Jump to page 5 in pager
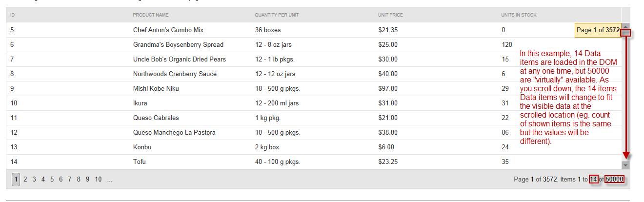Screen dimensions: 644x202 pyautogui.click(x=52, y=180)
